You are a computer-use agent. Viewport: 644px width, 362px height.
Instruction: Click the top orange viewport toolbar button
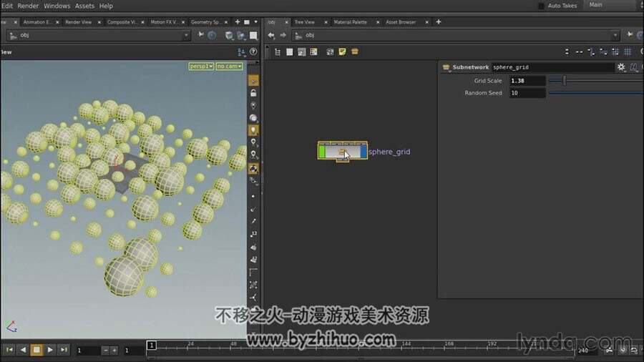coord(253,80)
